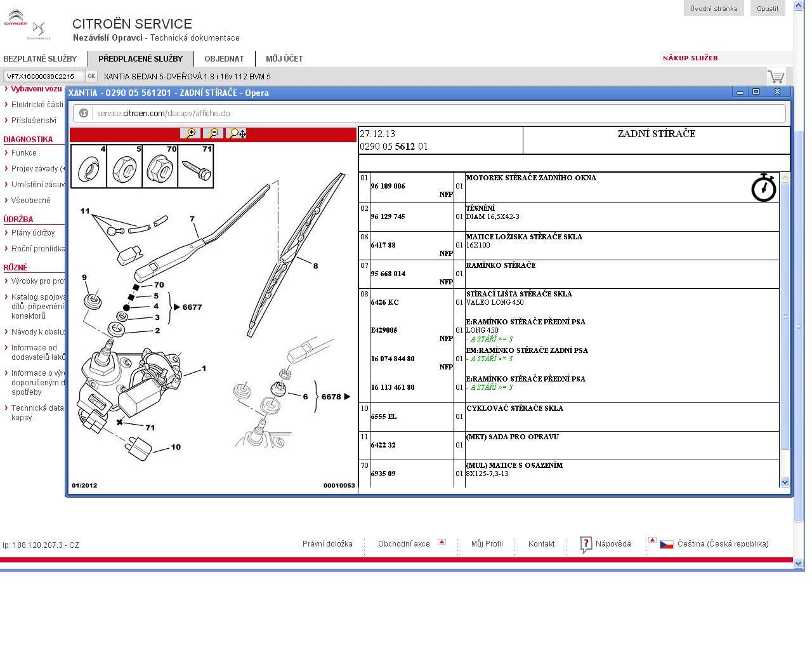The width and height of the screenshot is (812, 650).
Task: Open Katalog spojovacích dílů sidebar link
Action: [38, 306]
